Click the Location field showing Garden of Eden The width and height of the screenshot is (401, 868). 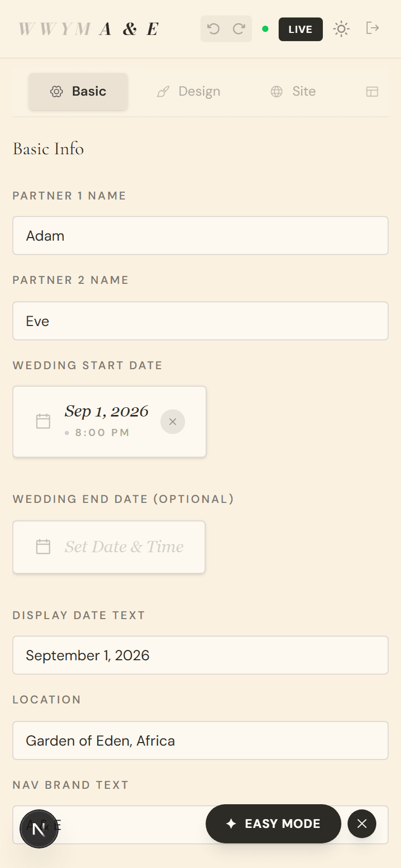click(200, 740)
